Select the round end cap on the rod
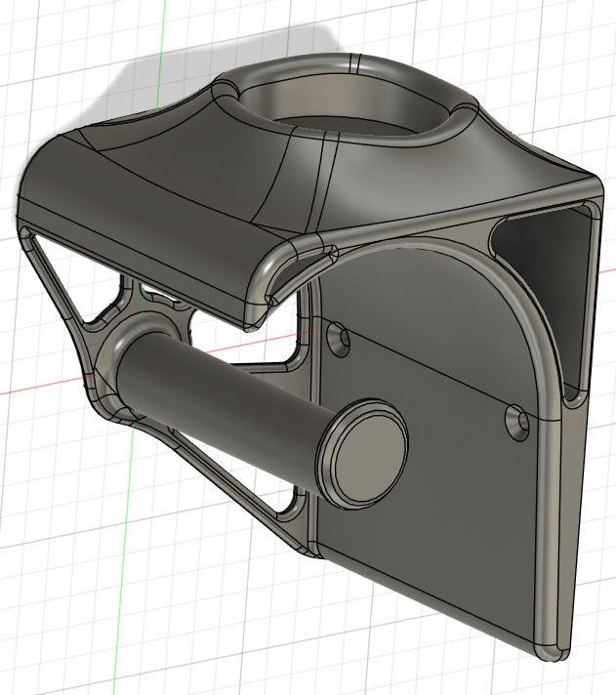616x695 pixels. pyautogui.click(x=362, y=453)
